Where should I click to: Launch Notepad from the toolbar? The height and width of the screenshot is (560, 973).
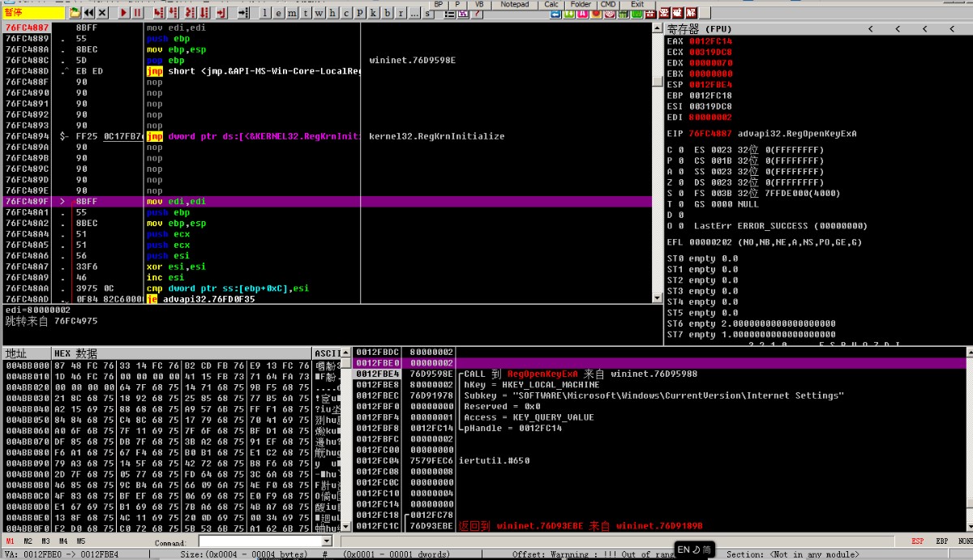tap(514, 4)
